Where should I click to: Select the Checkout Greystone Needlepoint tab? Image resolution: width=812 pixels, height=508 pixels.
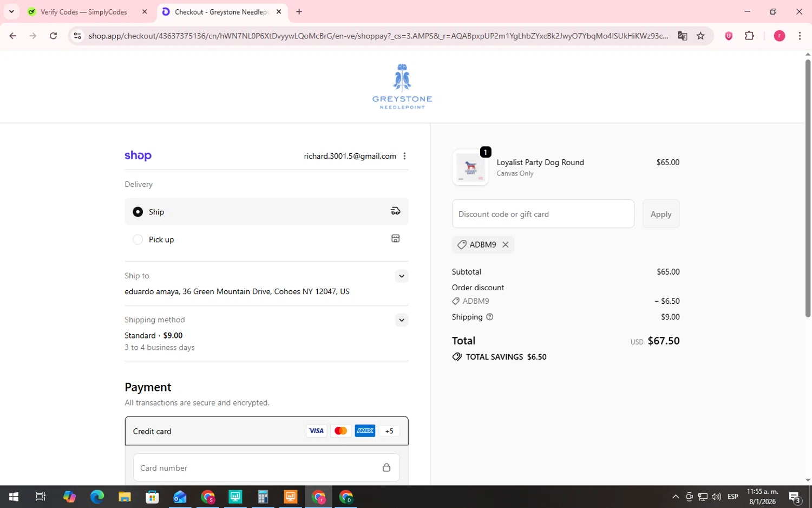point(222,12)
